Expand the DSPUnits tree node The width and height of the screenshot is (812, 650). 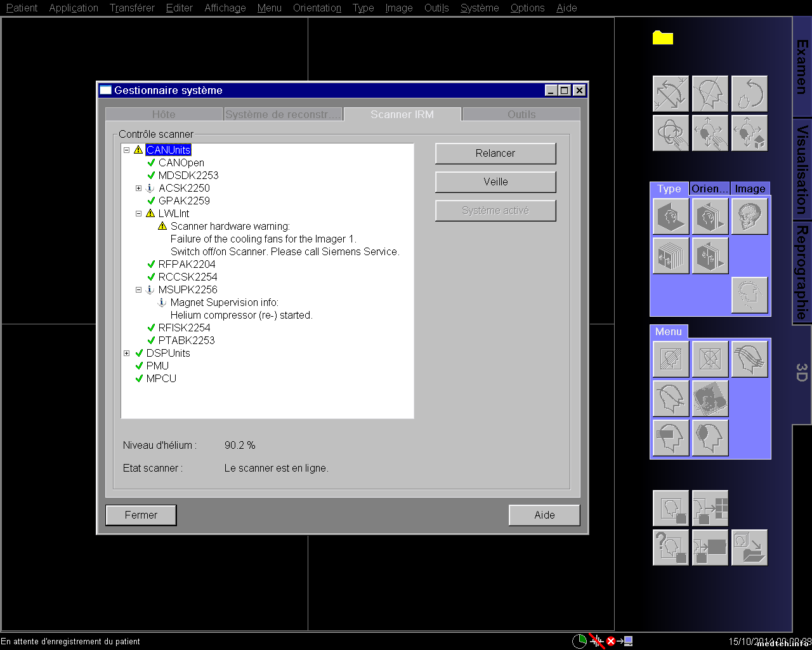pos(127,354)
